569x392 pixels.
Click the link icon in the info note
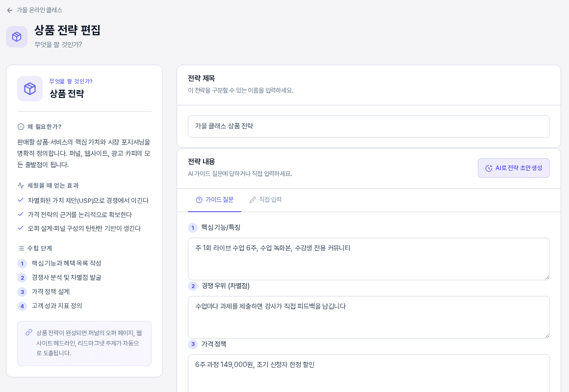click(x=28, y=333)
